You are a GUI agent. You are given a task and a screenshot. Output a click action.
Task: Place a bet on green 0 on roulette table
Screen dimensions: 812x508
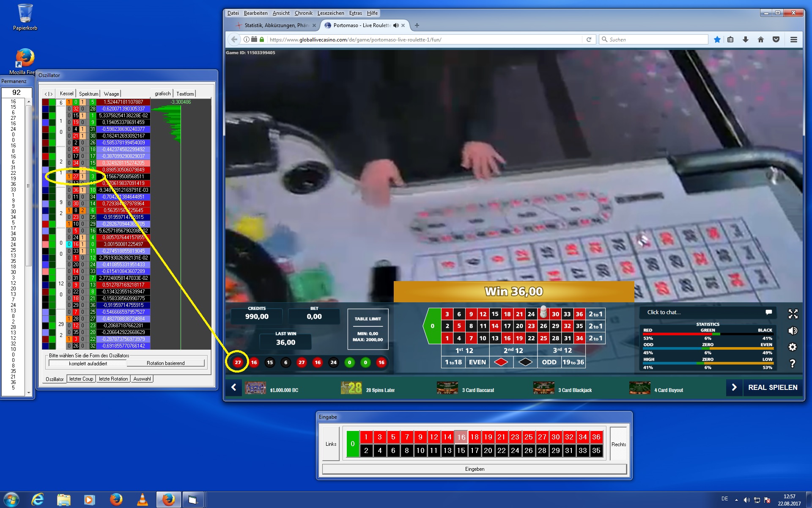(432, 326)
